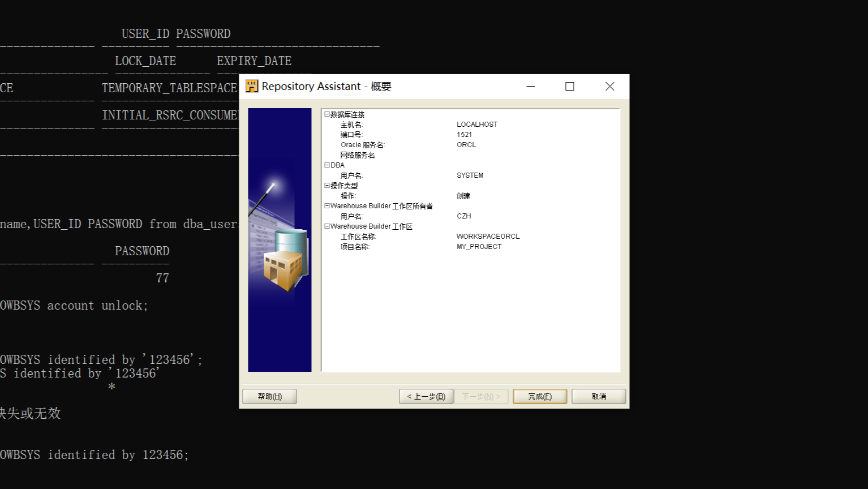This screenshot has height=489, width=868.
Task: Cancel the wizard with 取消 button
Action: point(598,396)
